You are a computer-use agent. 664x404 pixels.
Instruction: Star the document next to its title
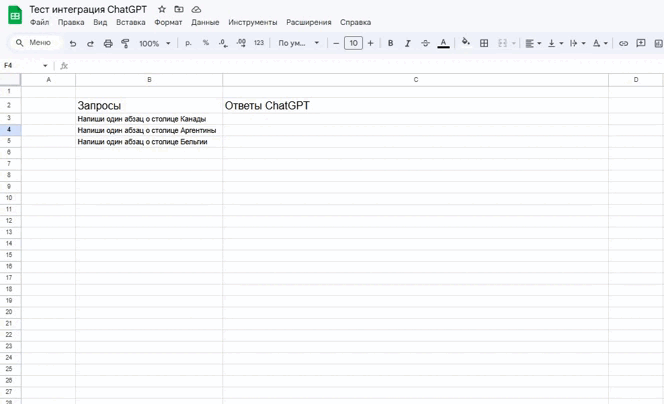[x=162, y=9]
